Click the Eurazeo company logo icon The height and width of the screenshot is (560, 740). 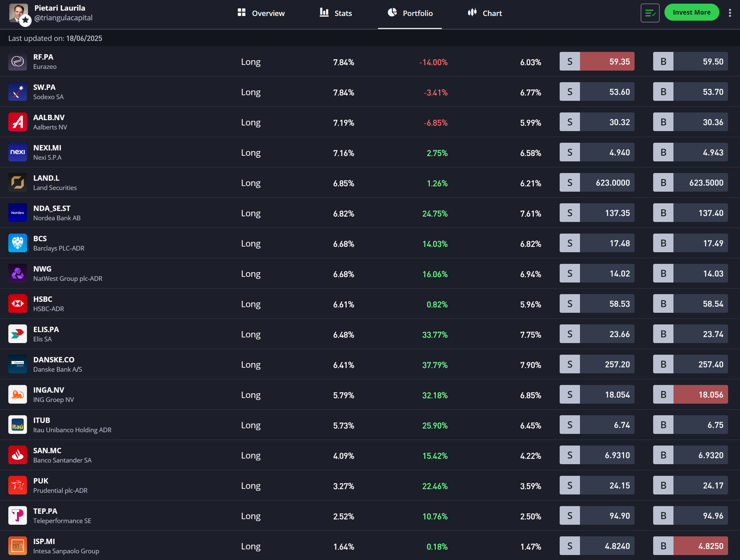17,62
